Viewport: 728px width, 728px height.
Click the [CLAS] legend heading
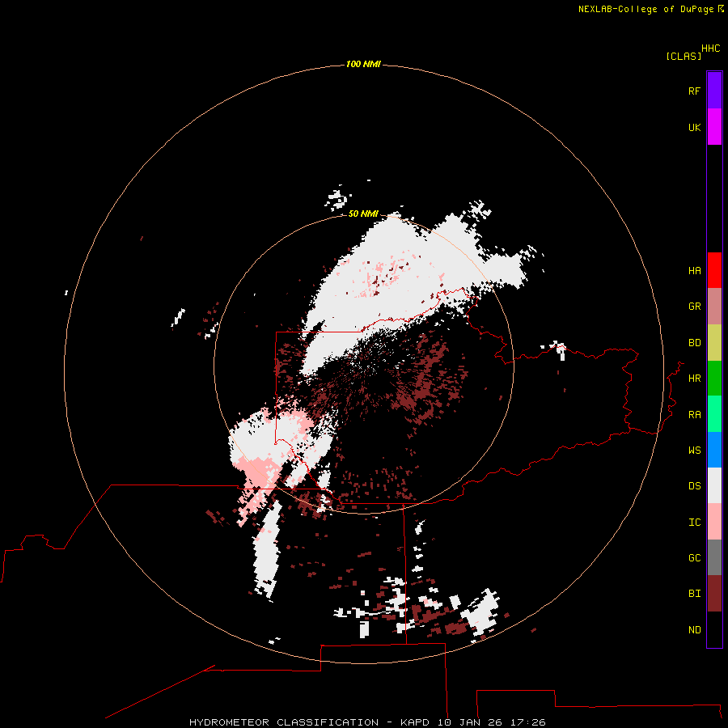point(684,56)
